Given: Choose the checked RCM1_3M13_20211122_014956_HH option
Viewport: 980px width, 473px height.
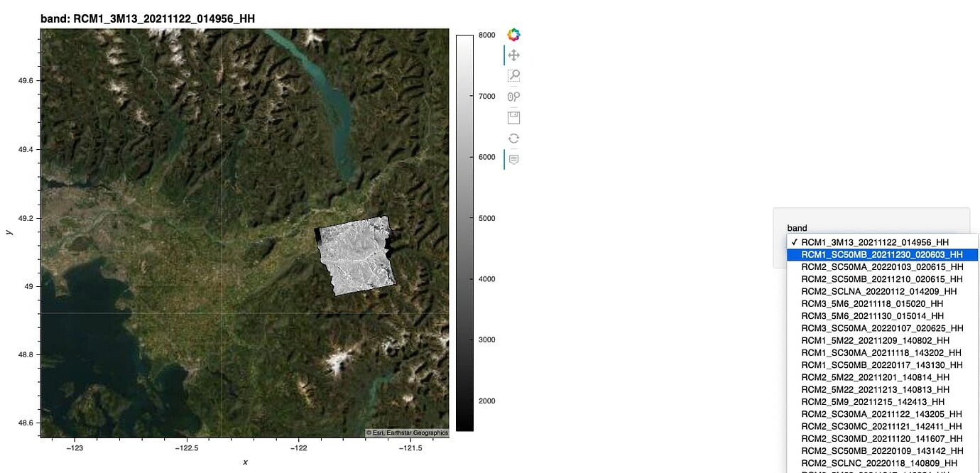Looking at the screenshot, I should tap(882, 242).
